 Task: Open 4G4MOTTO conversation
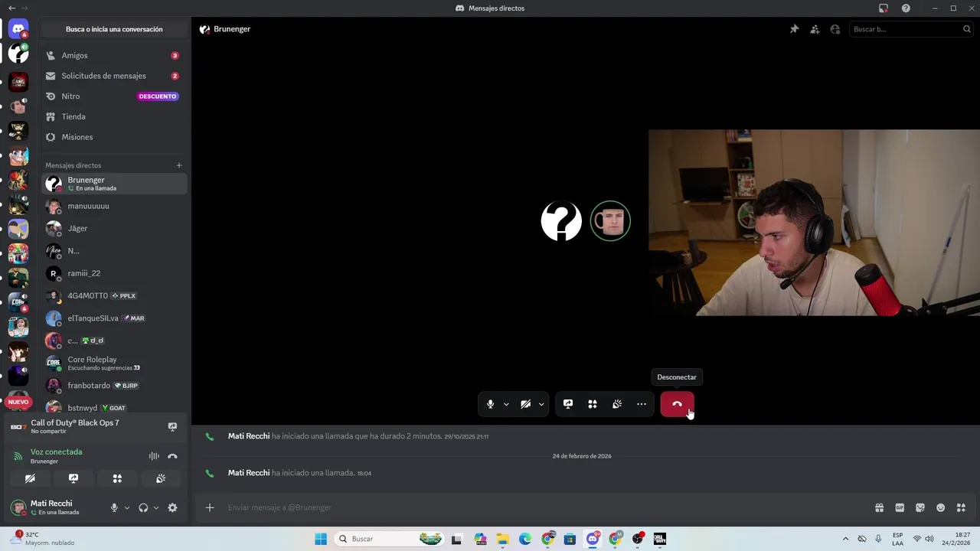pos(113,295)
